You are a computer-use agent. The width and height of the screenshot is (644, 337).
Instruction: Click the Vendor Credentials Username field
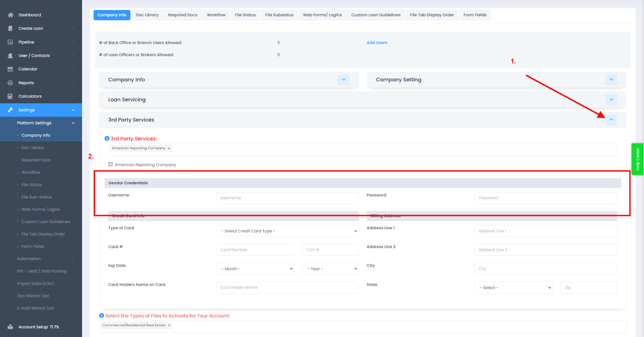pos(287,198)
